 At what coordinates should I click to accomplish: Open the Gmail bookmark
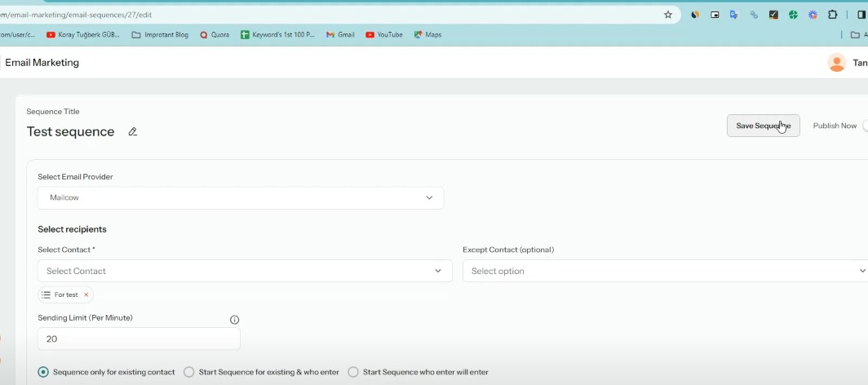[340, 35]
